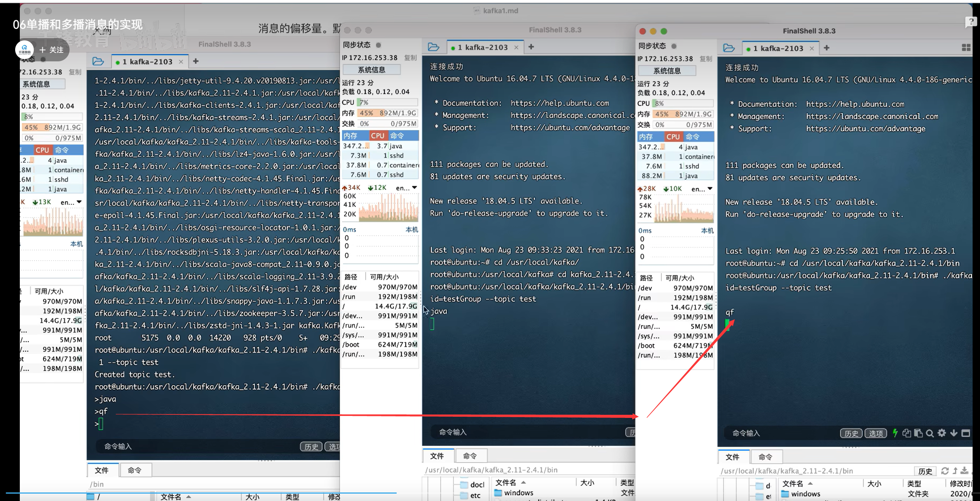Click the fullscreen terminal icon
Screen dimensions: 980x501
point(966,433)
